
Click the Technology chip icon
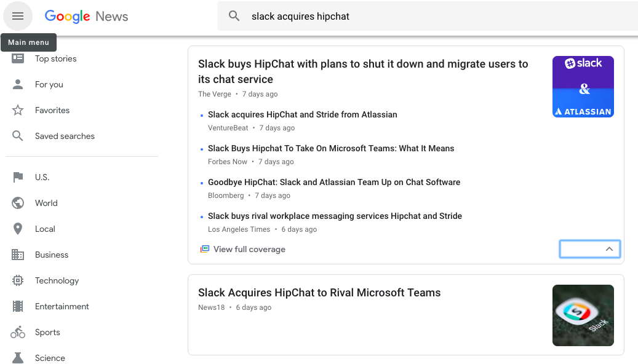18,280
